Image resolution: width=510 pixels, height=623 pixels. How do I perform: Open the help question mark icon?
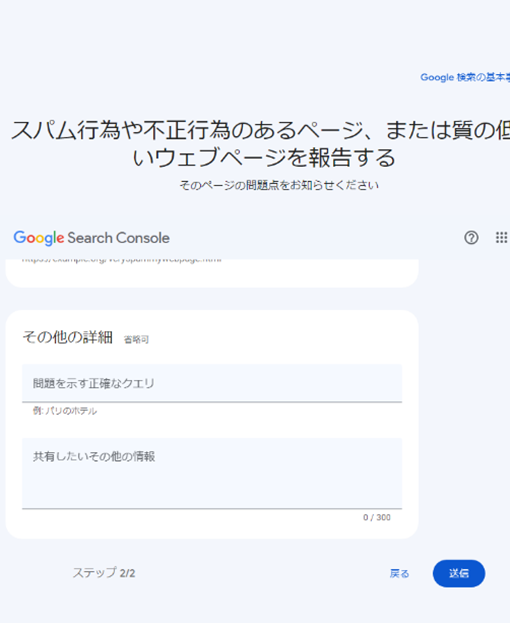471,238
